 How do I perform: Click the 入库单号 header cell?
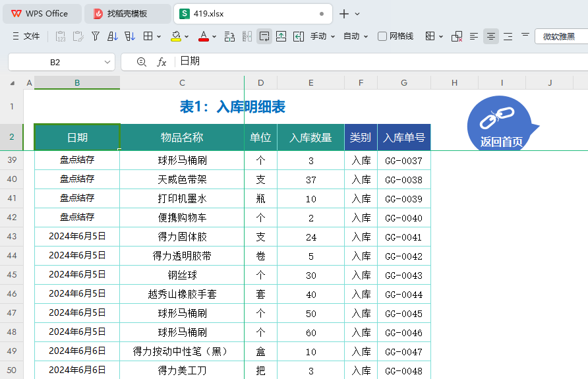(404, 137)
